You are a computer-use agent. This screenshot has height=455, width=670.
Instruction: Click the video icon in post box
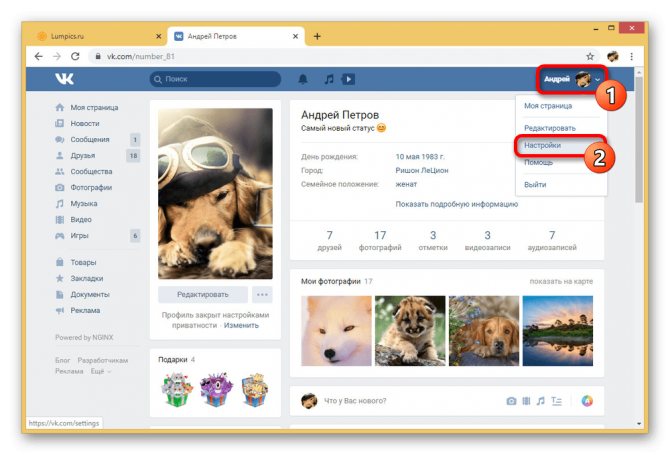(x=526, y=401)
